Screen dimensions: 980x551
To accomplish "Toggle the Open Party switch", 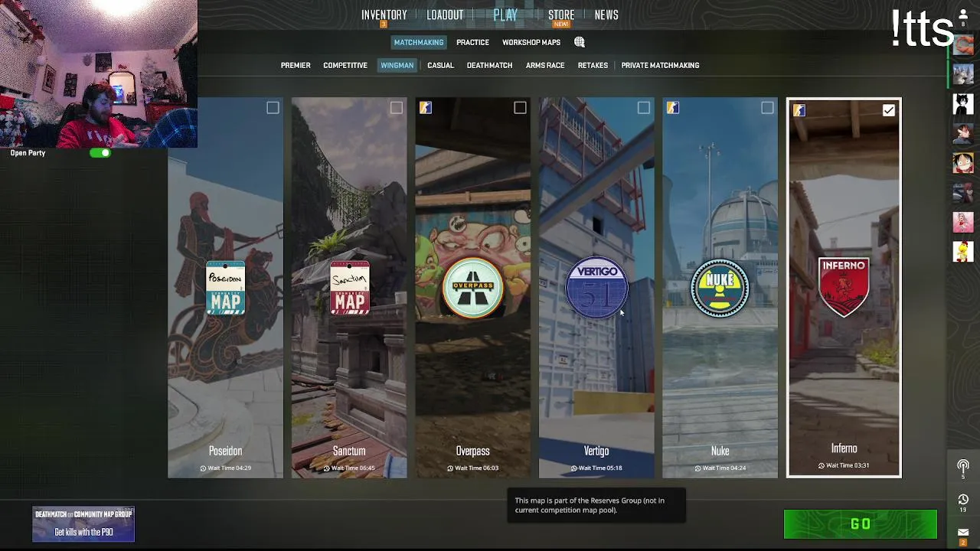I will [100, 153].
